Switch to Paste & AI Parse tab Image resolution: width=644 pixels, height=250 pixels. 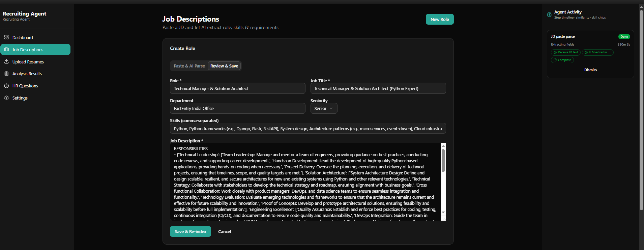pos(189,66)
